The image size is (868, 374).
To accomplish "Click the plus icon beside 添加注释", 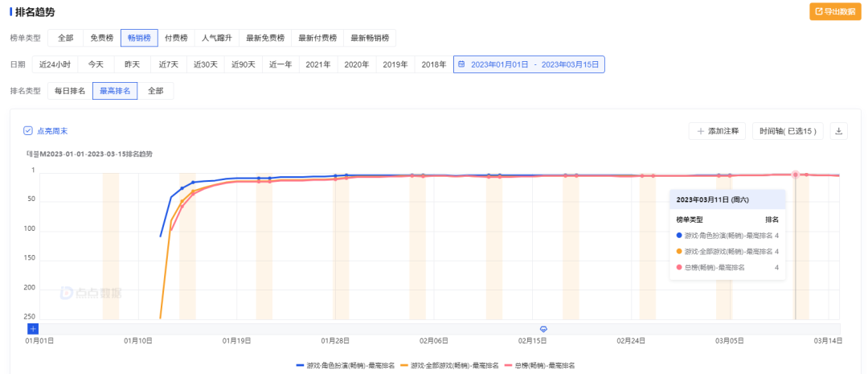I will coord(701,131).
